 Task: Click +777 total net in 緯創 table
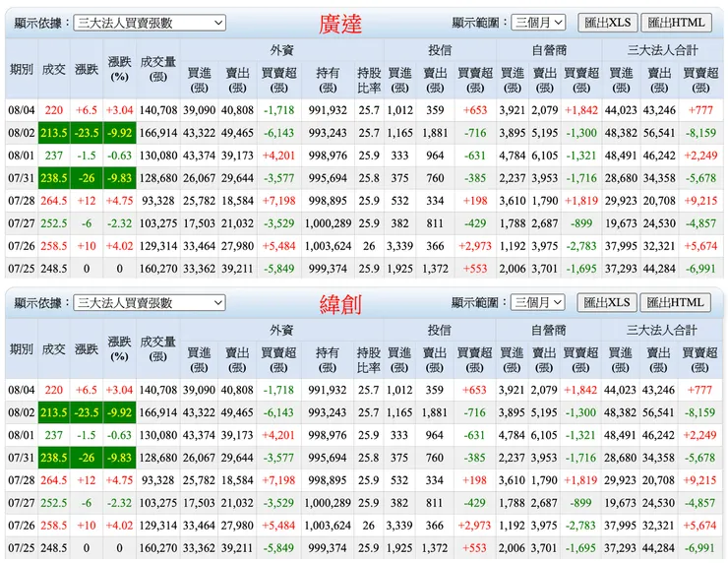point(699,390)
